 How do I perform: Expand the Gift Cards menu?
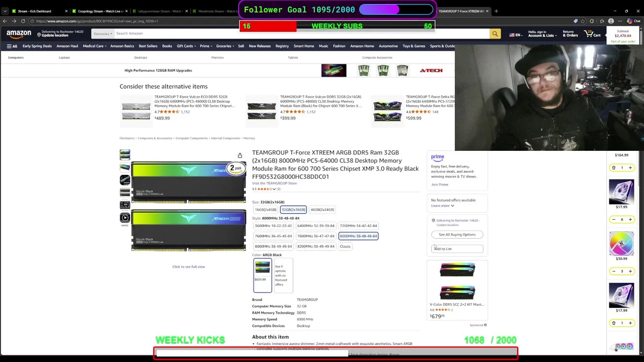186,46
